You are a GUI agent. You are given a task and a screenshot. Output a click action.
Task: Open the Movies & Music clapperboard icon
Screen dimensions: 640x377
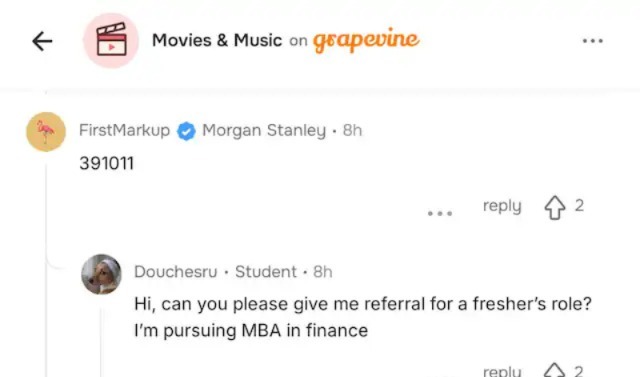coord(111,40)
